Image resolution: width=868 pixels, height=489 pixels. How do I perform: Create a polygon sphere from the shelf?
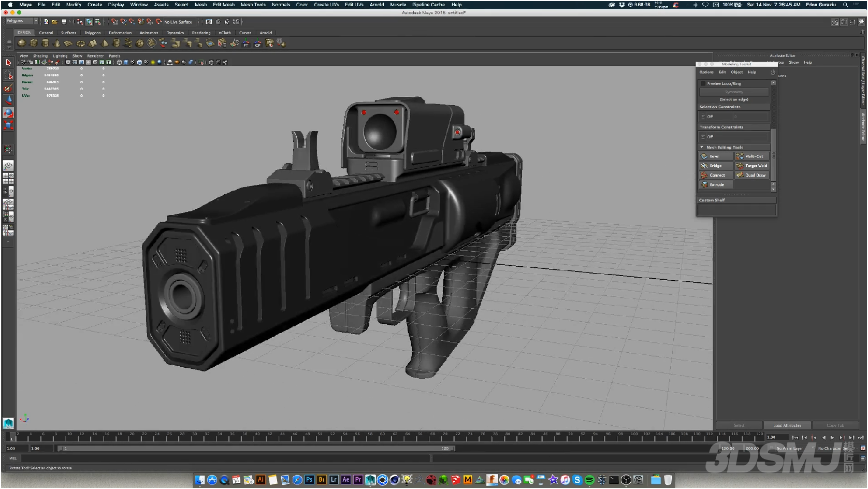point(22,43)
